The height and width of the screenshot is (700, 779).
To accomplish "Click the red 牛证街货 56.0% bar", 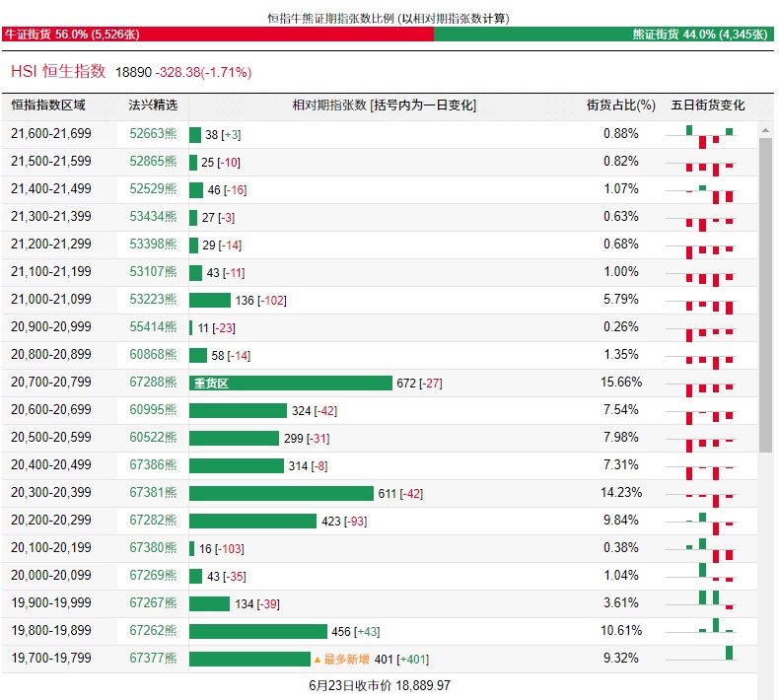I will click(x=217, y=35).
